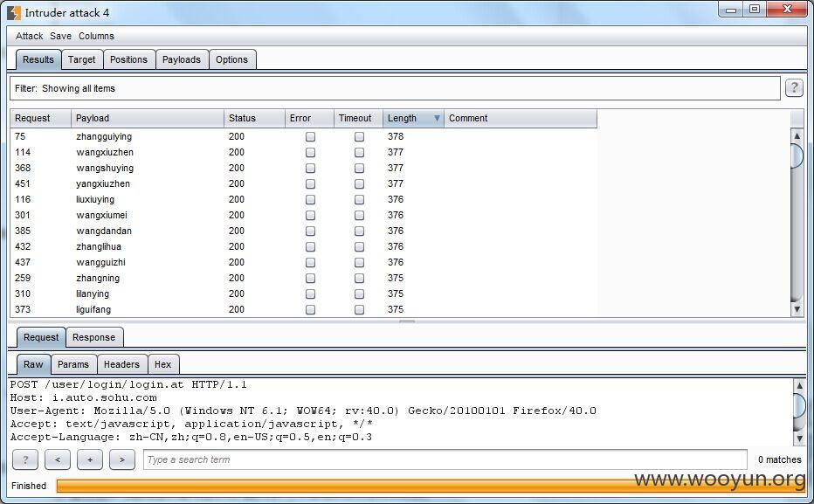Toggle Timeout checkbox for zhanglihua row
The height and width of the screenshot is (504, 814).
pos(359,246)
